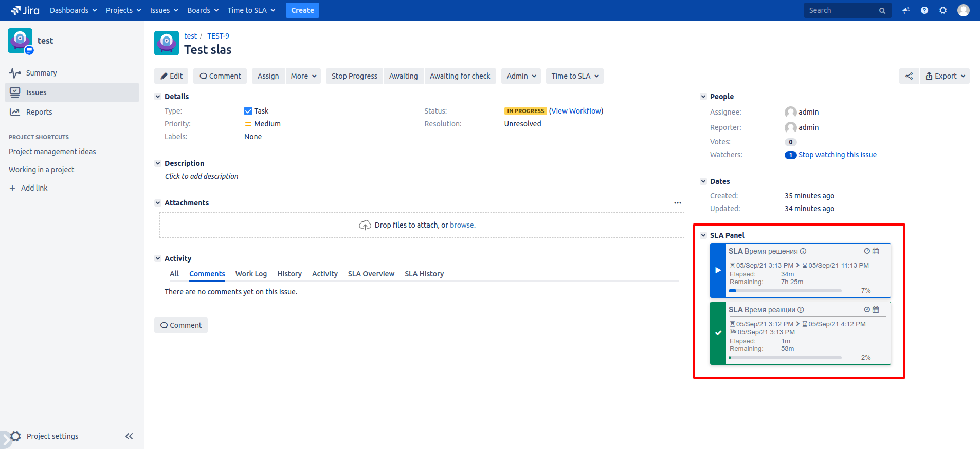Collapse sidebar with double chevron icon
The height and width of the screenshot is (449, 980).
pos(129,436)
